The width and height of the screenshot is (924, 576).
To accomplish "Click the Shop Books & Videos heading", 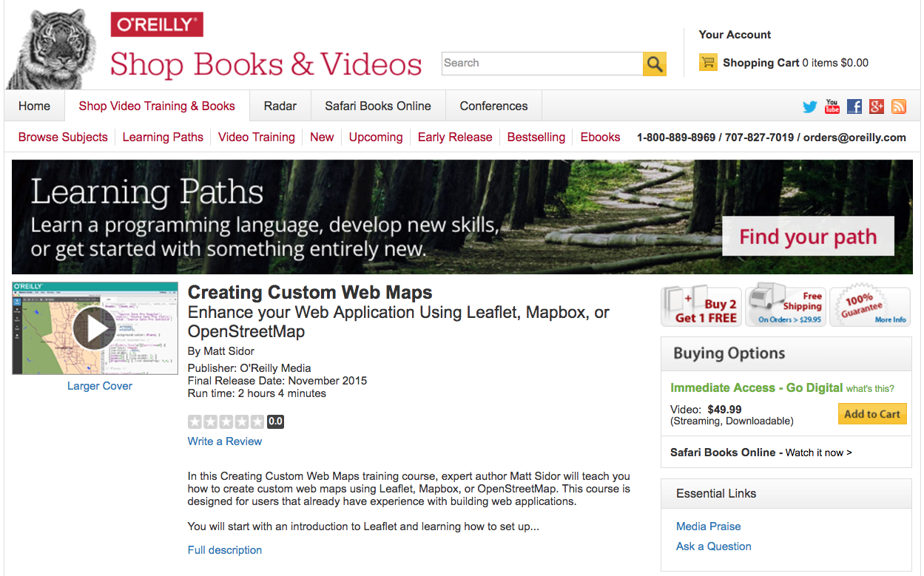I will coord(266,64).
